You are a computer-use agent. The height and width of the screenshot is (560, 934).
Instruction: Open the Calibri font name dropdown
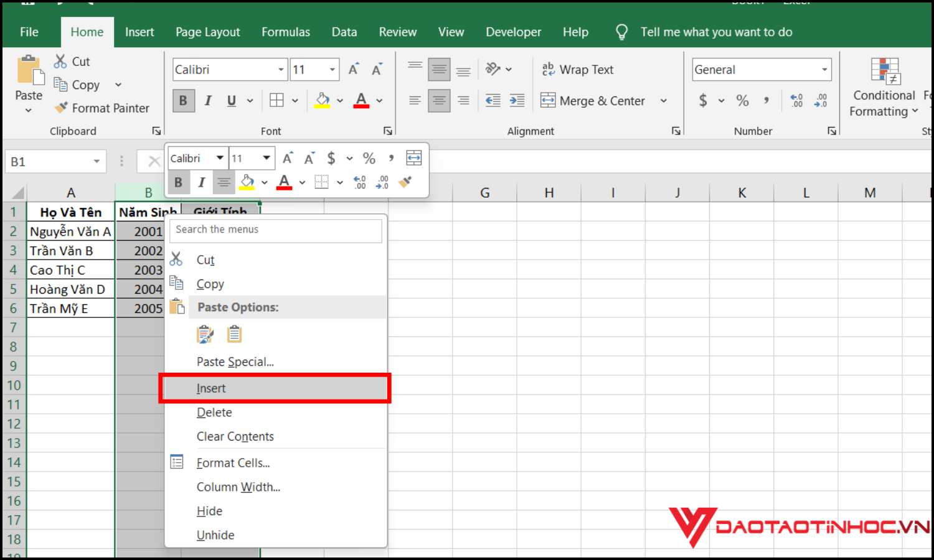[x=280, y=69]
